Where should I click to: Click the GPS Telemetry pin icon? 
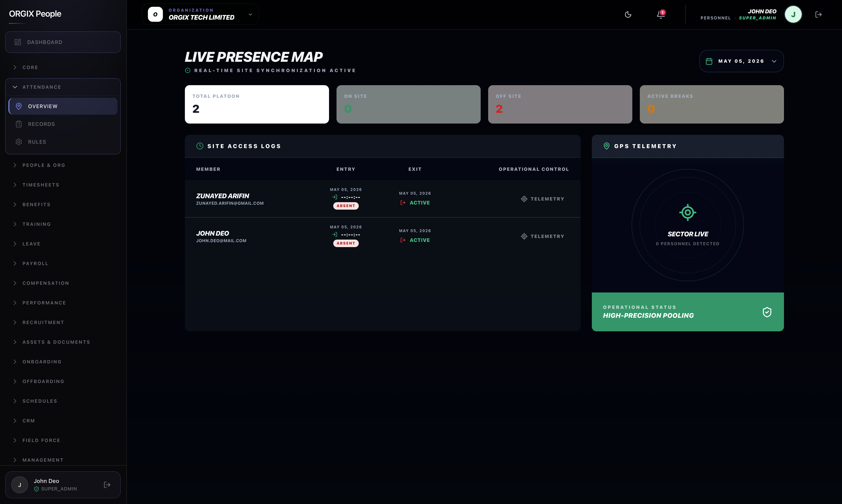coord(606,146)
